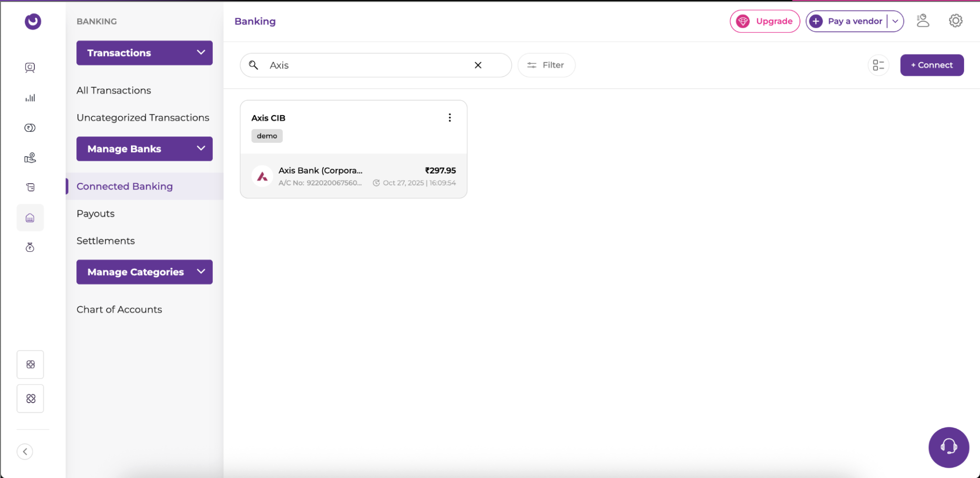Open the money bag icon in left rail

(30, 247)
